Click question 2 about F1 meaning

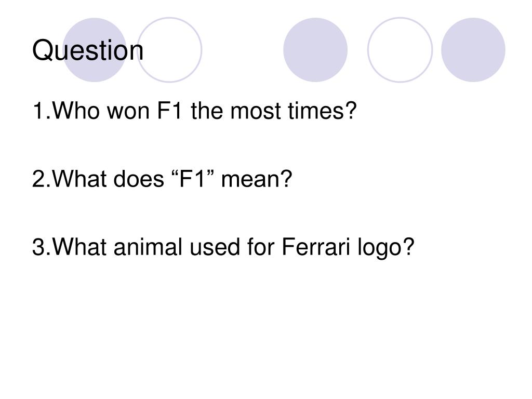point(162,179)
